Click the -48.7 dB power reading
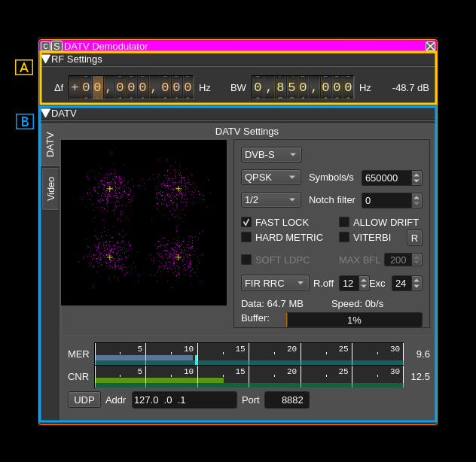 [x=410, y=88]
